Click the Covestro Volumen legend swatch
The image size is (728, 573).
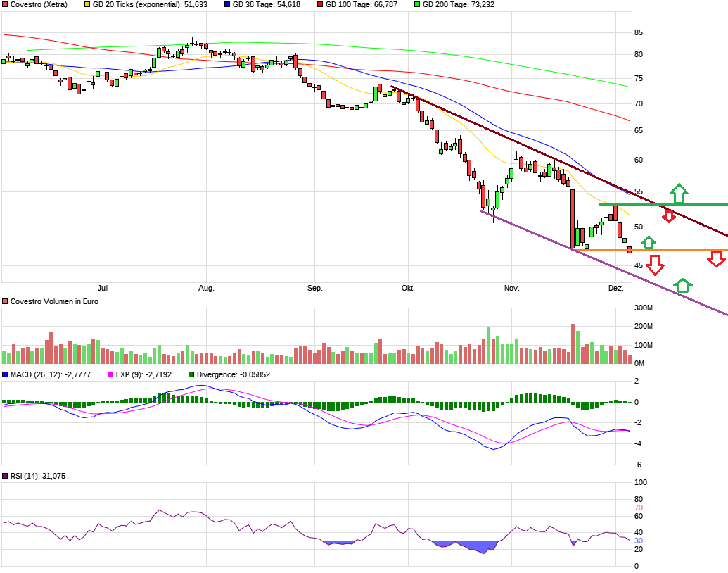5,301
